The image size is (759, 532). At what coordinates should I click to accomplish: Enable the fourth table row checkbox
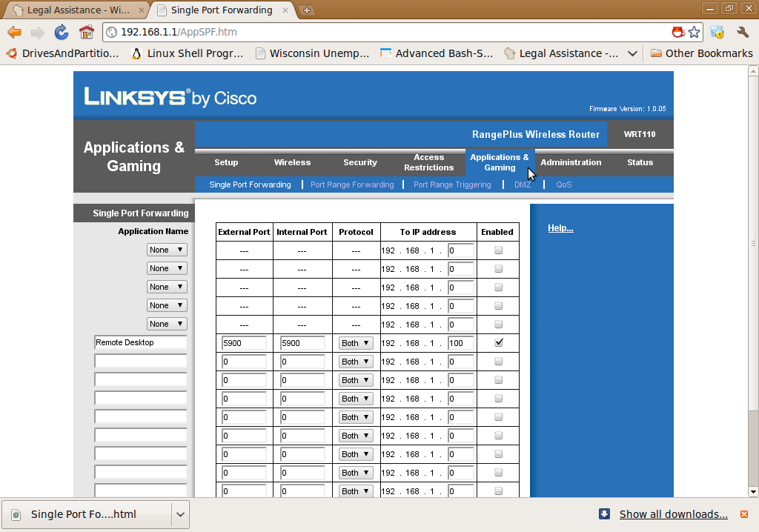tap(499, 306)
